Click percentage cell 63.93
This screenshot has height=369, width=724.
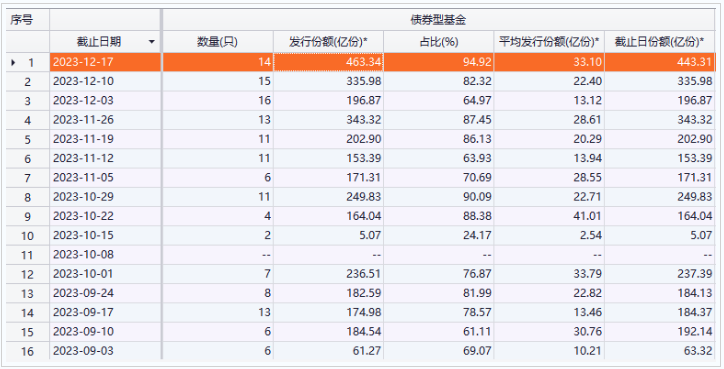439,158
